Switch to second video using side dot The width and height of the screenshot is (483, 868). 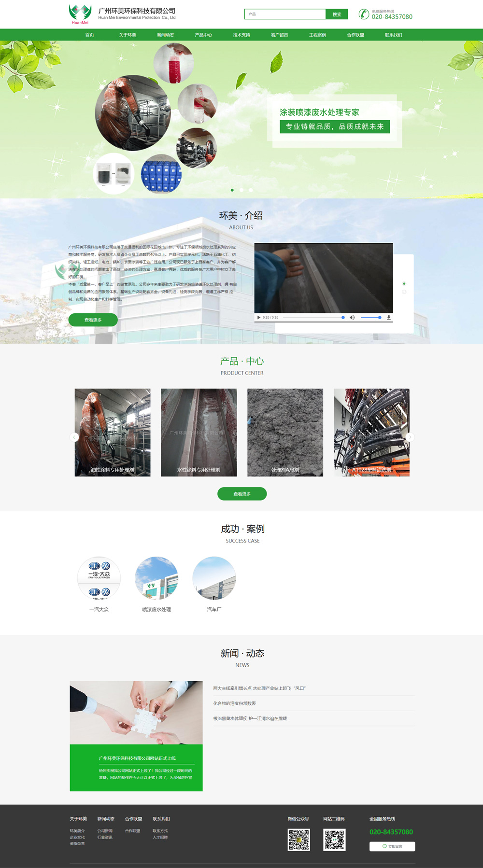[x=404, y=292]
